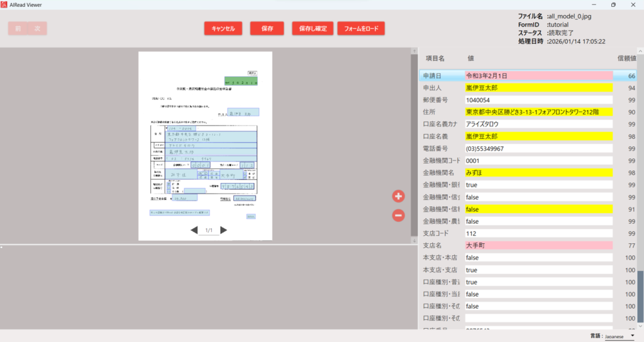
Task: Click the 支店名 field containing 大手町
Action: 538,245
